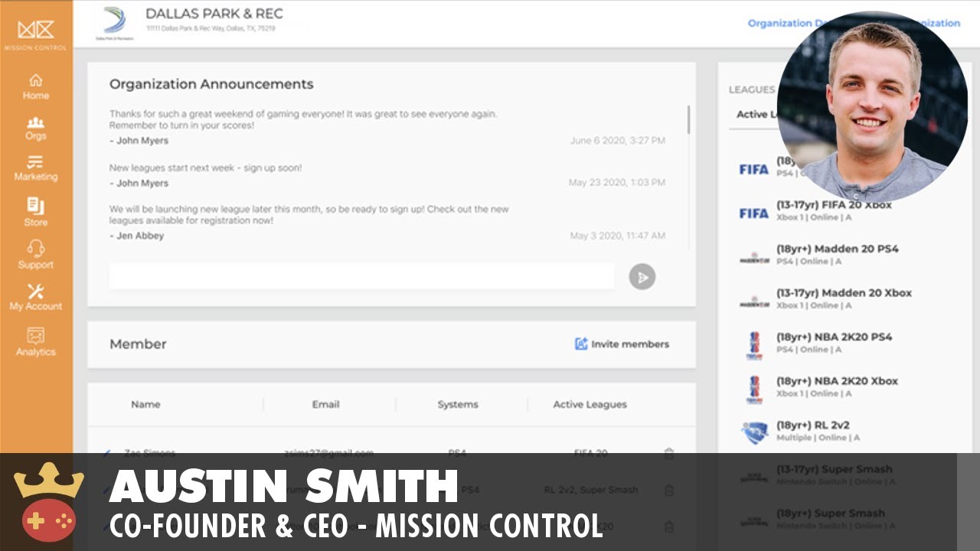This screenshot has width=980, height=551.
Task: Click the June 6 2020 announcement text
Action: (303, 119)
